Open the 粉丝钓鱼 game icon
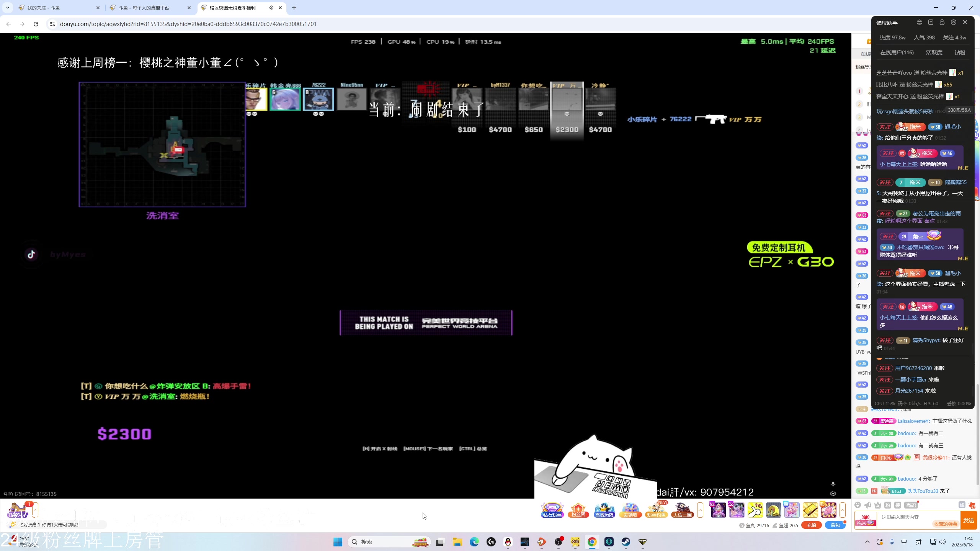This screenshot has width=980, height=551. tap(656, 510)
